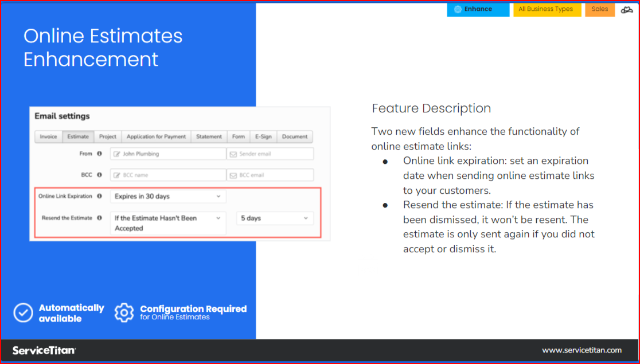Open the 5 days dropdown
The width and height of the screenshot is (640, 364).
tap(275, 218)
